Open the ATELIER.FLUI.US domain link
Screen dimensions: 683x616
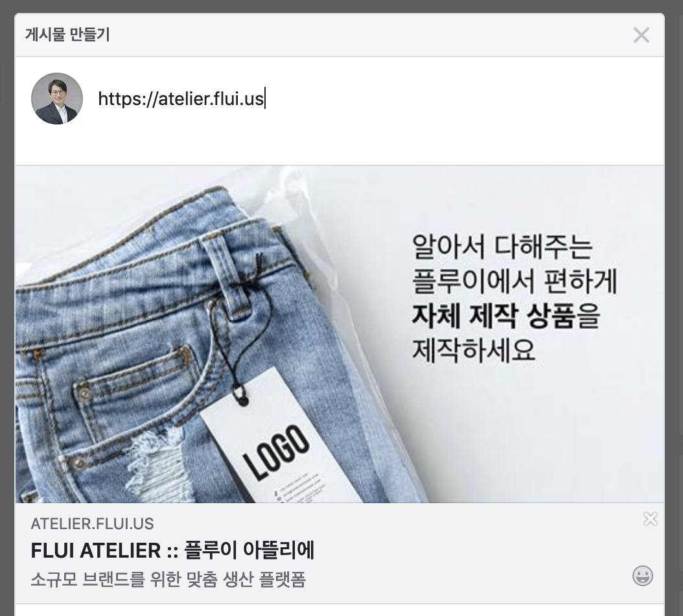(93, 523)
